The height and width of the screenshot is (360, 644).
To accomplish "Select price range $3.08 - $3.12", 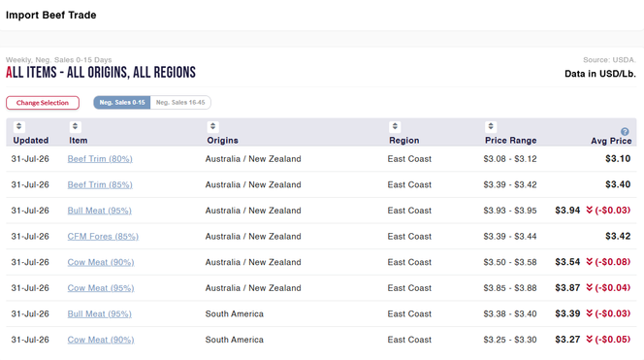I will 510,159.
